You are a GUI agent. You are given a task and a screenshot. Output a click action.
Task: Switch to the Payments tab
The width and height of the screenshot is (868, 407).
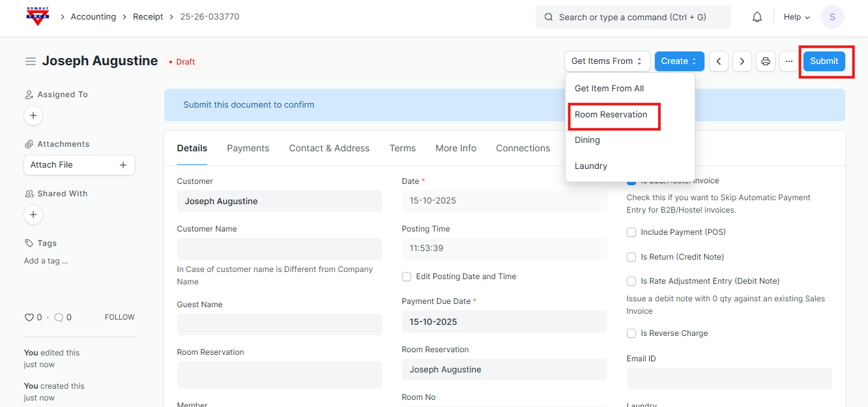[248, 148]
